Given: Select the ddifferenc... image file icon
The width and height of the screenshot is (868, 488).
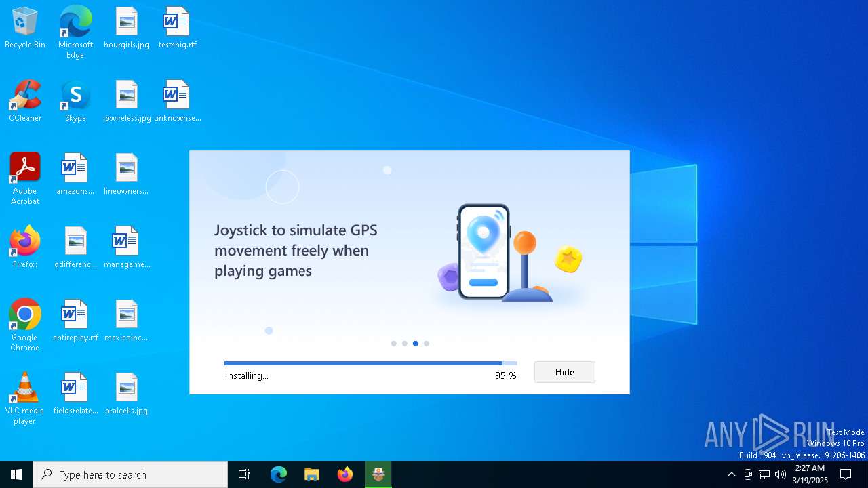Looking at the screenshot, I should (75, 248).
